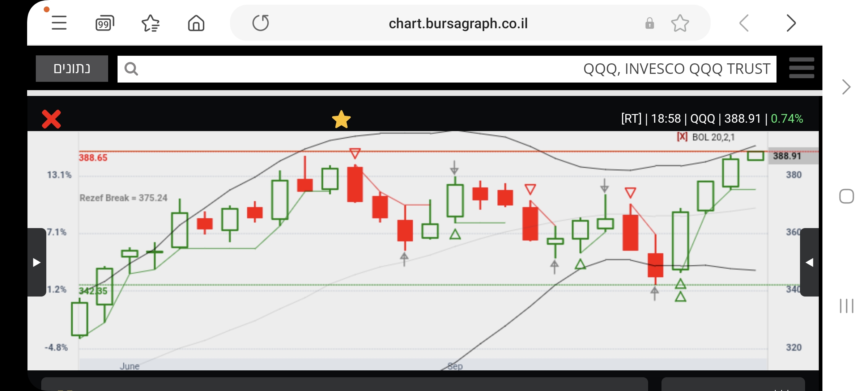Open the browser tabs counter
The height and width of the screenshot is (391, 868).
coord(105,24)
